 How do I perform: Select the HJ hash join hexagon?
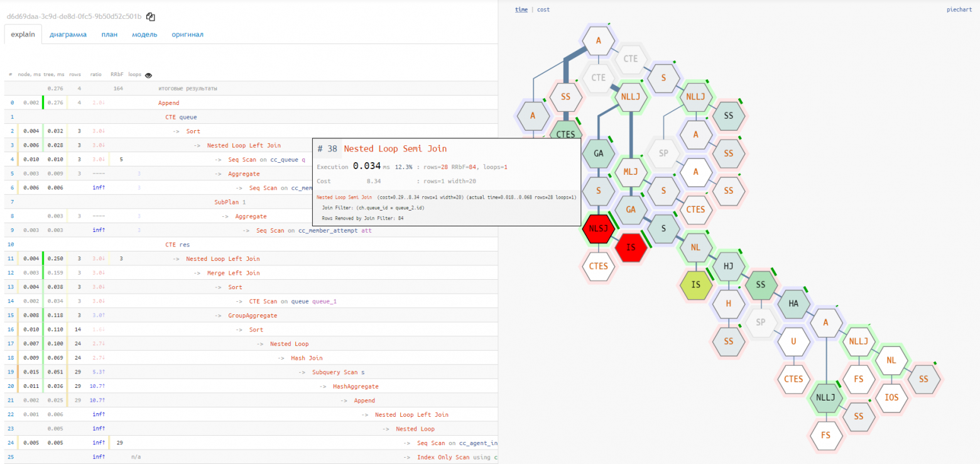click(x=729, y=266)
